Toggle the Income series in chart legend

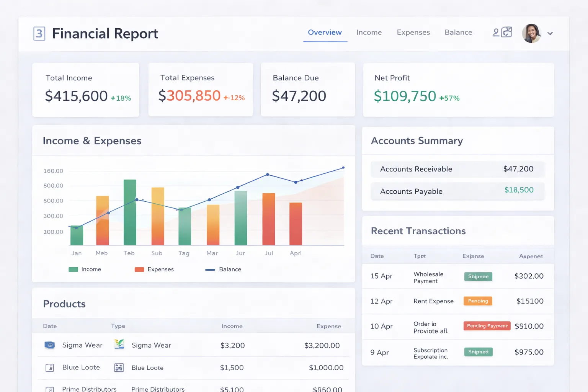85,269
